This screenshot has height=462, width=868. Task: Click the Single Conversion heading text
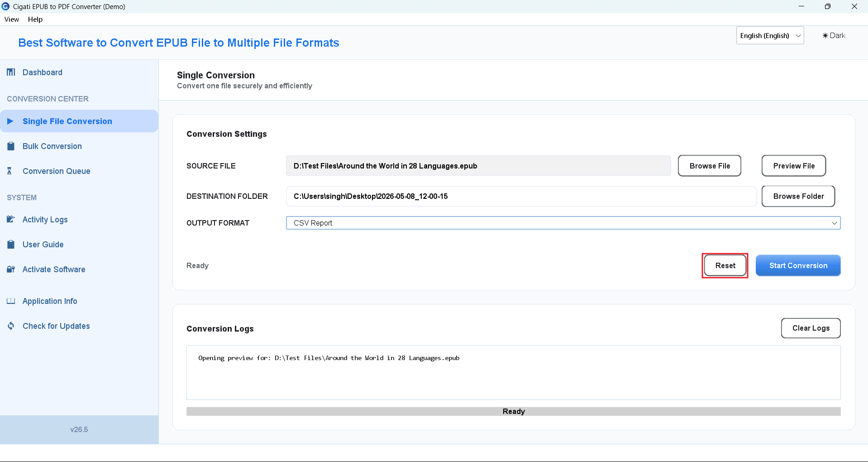tap(216, 75)
